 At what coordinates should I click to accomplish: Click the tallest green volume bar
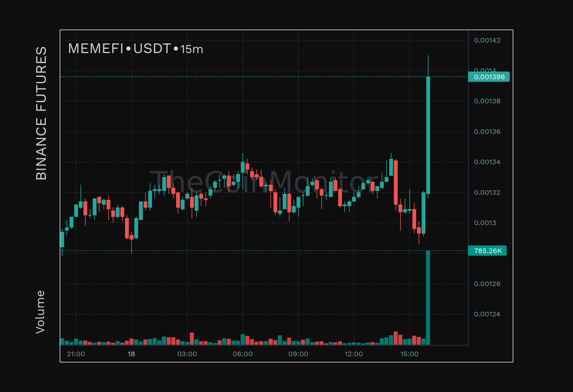[x=428, y=297]
